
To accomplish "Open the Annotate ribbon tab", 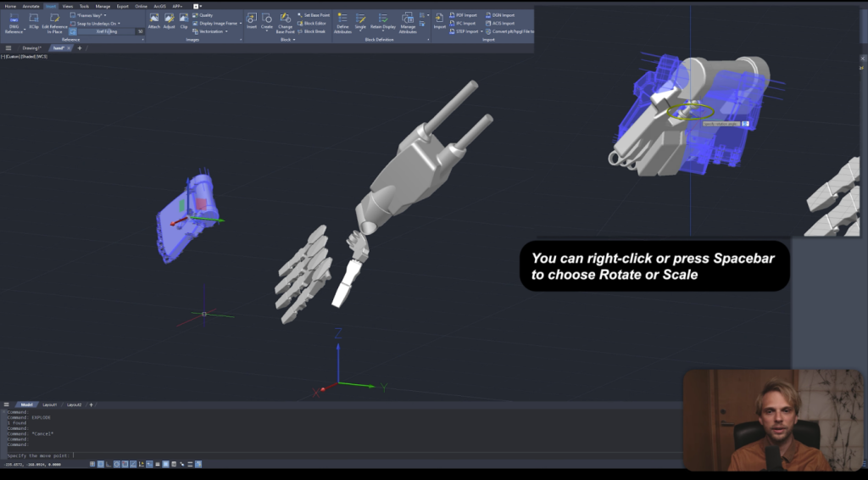I will coord(31,6).
